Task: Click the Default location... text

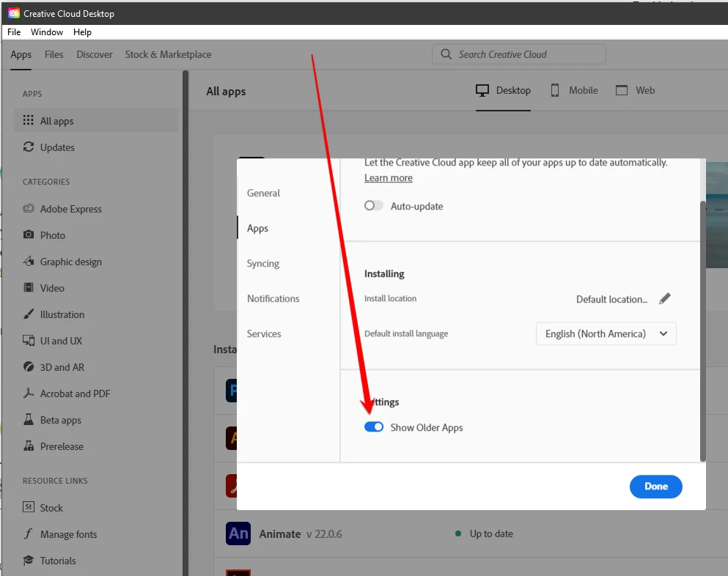Action: [612, 300]
